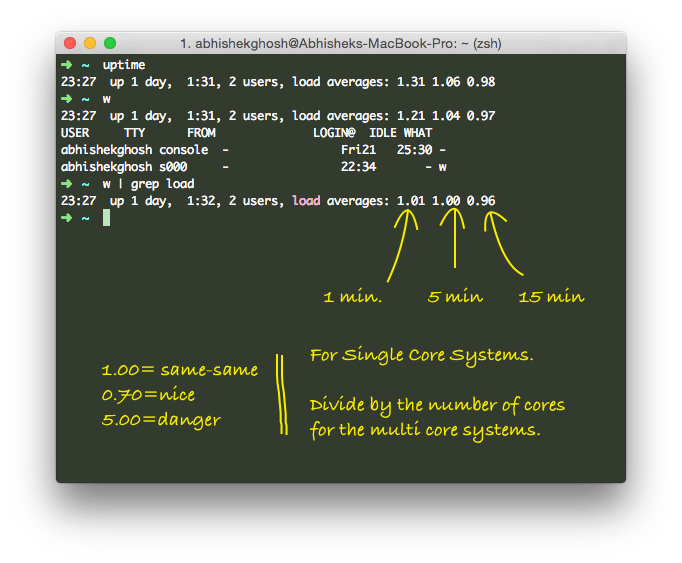
Task: Click 'abhishekghosh' in the console row
Action: pos(107,150)
